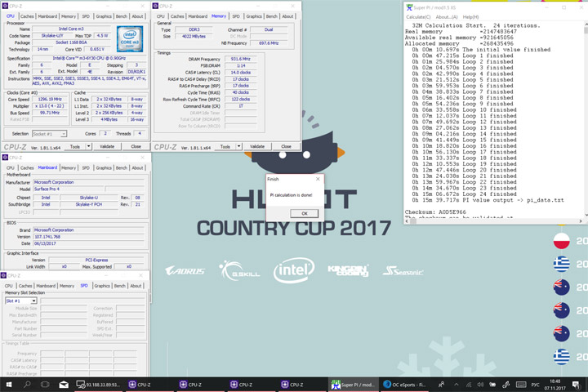Open the About...(A) menu in Super PI

click(446, 17)
